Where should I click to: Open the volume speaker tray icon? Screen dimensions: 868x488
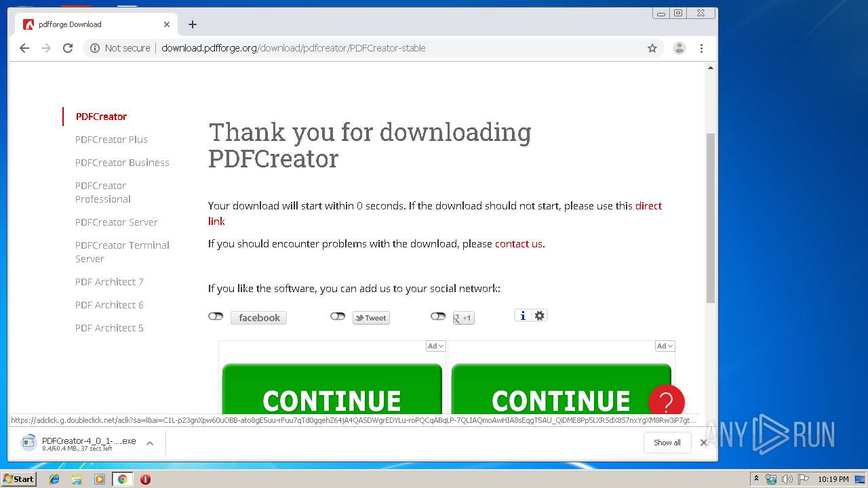pos(787,479)
